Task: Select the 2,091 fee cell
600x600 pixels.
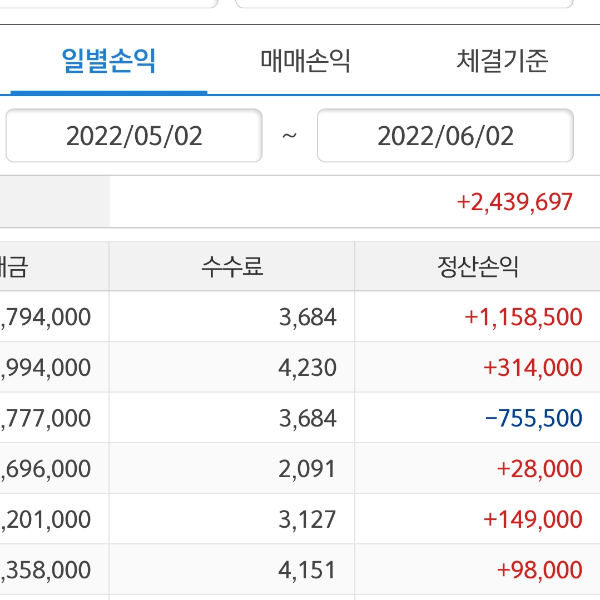Action: (x=307, y=469)
